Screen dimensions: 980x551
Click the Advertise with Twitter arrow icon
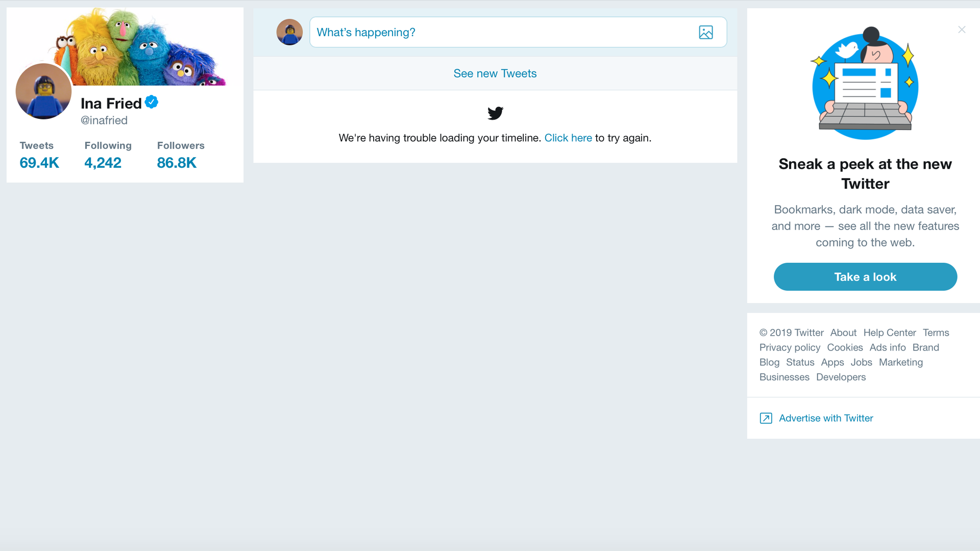766,418
